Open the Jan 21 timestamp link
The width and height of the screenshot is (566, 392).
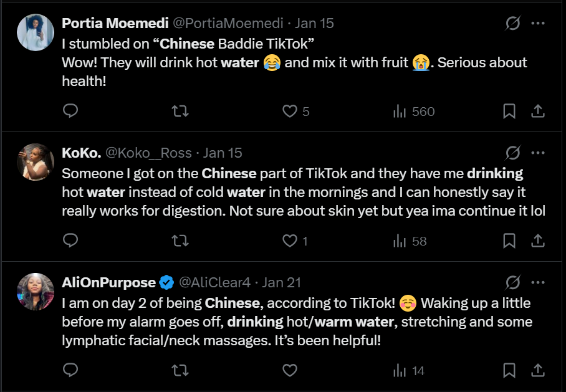click(x=282, y=282)
